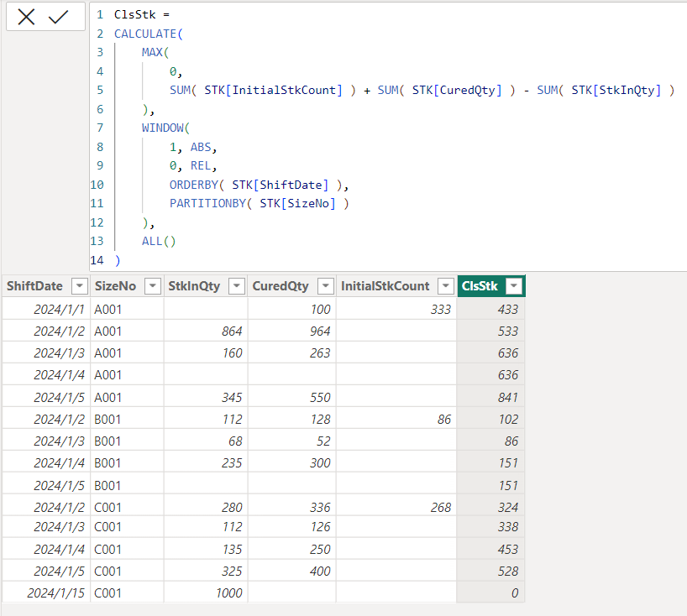Commit the formula with the checkmark icon

(x=58, y=17)
